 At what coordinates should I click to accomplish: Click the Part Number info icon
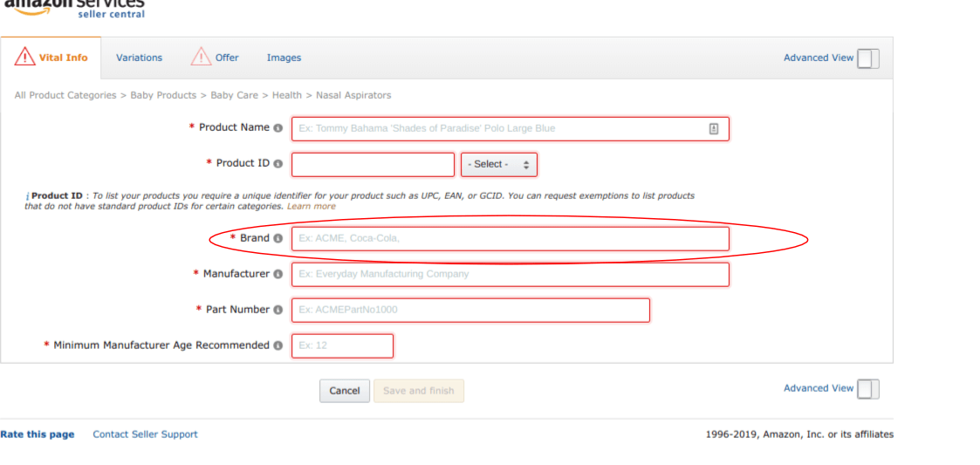pos(278,310)
